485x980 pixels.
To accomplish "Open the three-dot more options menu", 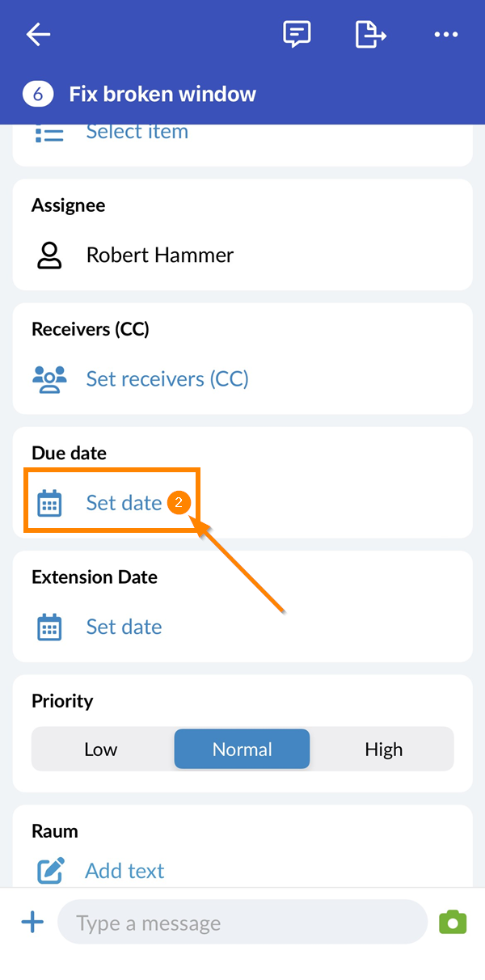I will pos(445,34).
